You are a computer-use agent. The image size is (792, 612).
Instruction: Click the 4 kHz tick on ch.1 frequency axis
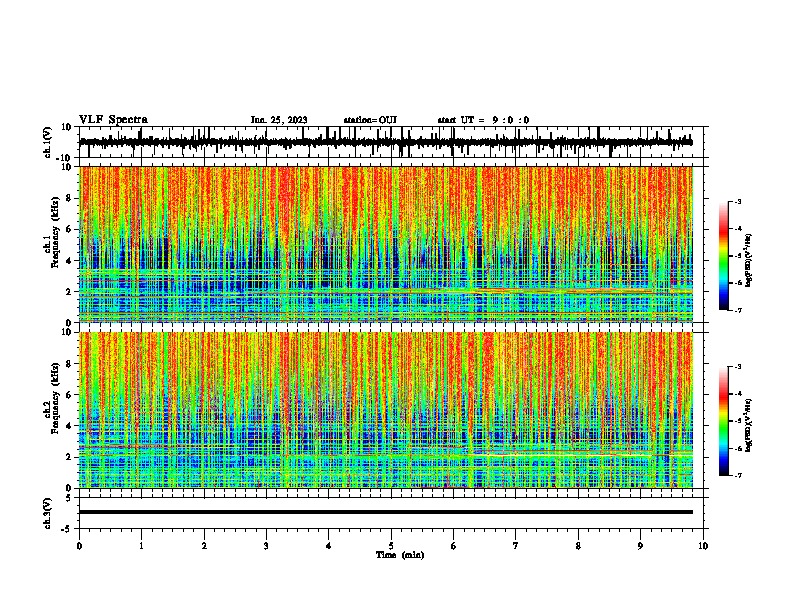tap(70, 261)
